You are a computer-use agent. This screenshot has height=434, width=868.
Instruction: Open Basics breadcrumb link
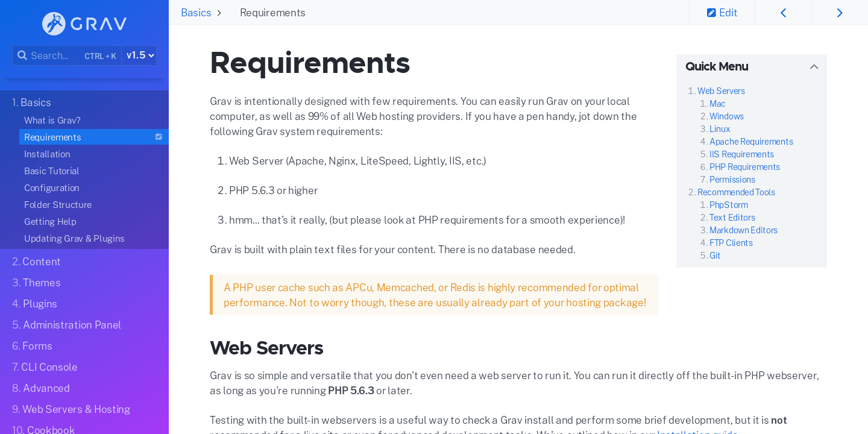(196, 13)
